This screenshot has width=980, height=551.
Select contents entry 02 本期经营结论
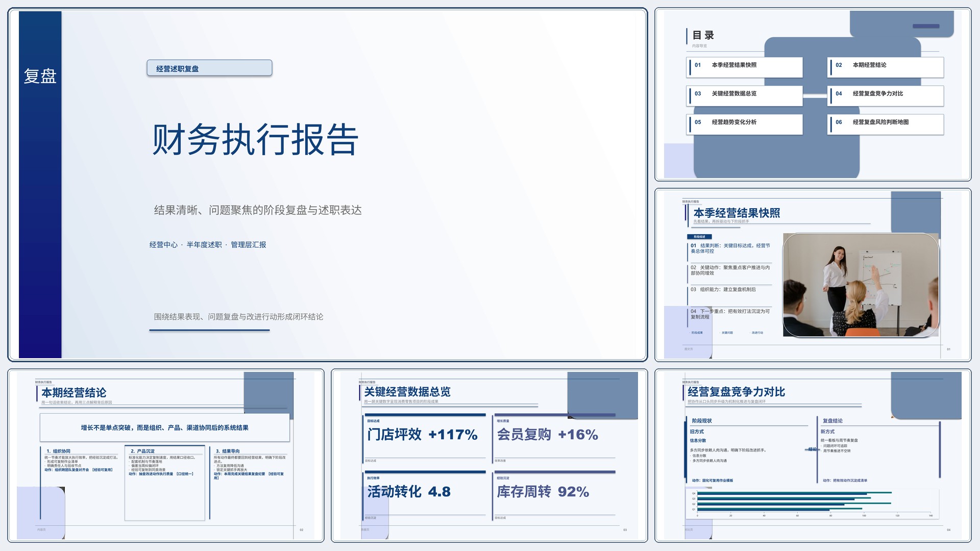point(886,67)
